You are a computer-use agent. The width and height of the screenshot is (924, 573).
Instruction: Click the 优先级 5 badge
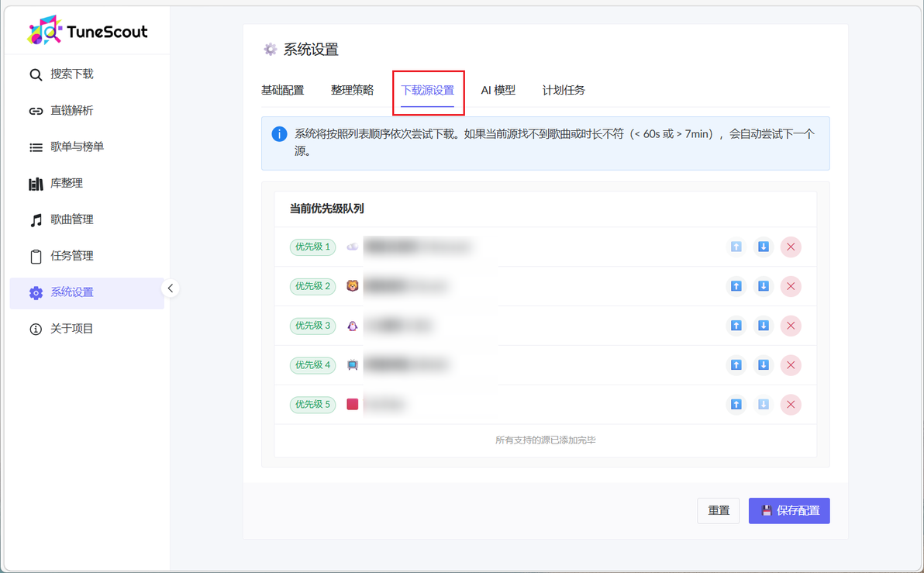(313, 405)
